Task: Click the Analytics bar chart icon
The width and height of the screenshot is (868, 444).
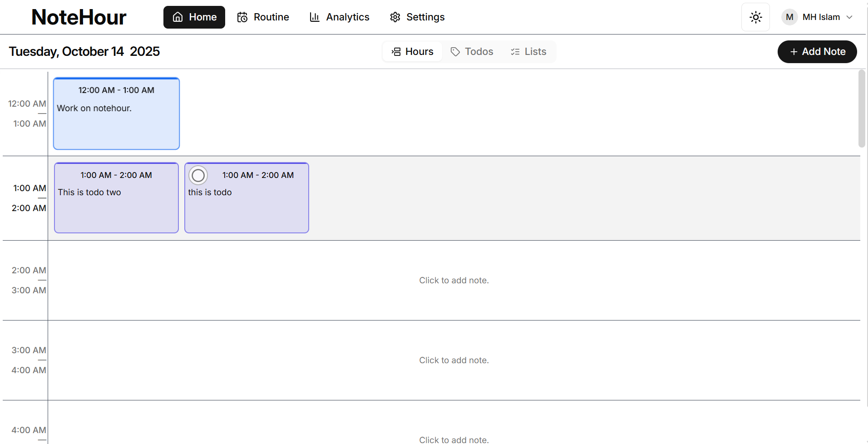Action: tap(315, 17)
